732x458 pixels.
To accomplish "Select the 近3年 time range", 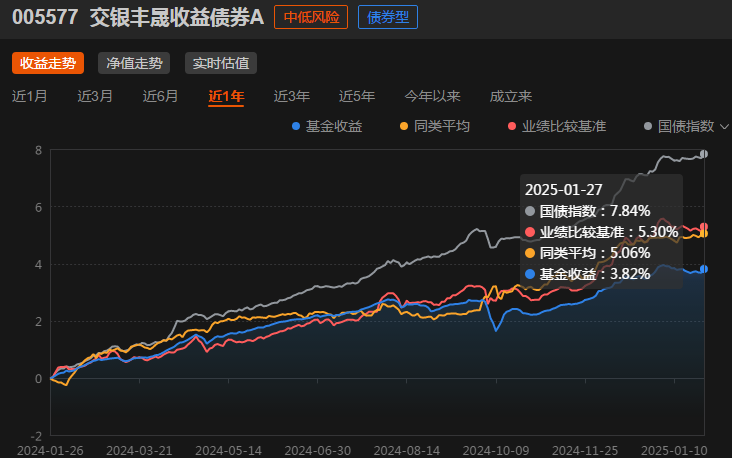I will point(291,96).
